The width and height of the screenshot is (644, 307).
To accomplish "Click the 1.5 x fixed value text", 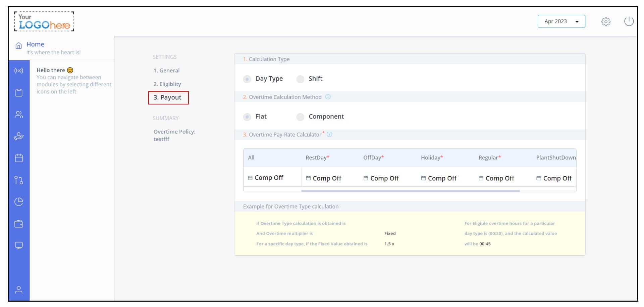I will click(389, 244).
